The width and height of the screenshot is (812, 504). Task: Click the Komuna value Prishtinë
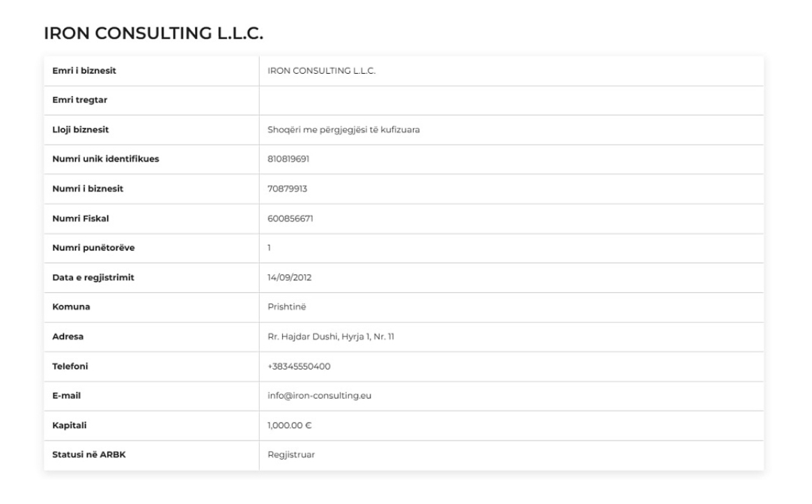286,307
